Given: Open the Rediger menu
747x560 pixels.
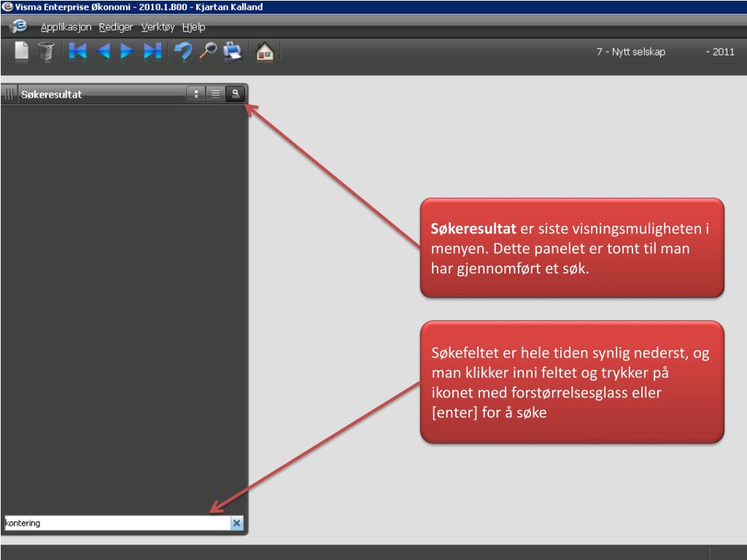Looking at the screenshot, I should [x=116, y=27].
